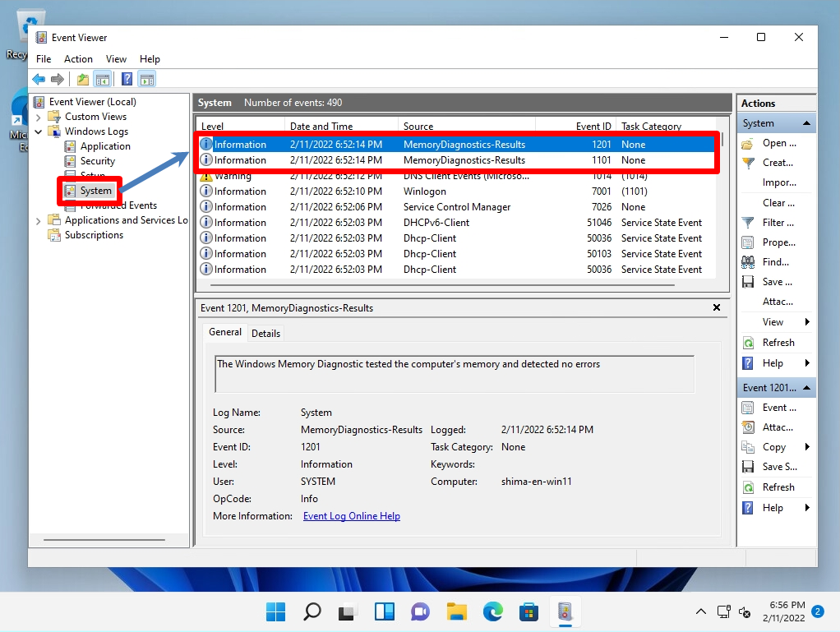The width and height of the screenshot is (840, 632).
Task: Close the event preview pane
Action: [716, 307]
